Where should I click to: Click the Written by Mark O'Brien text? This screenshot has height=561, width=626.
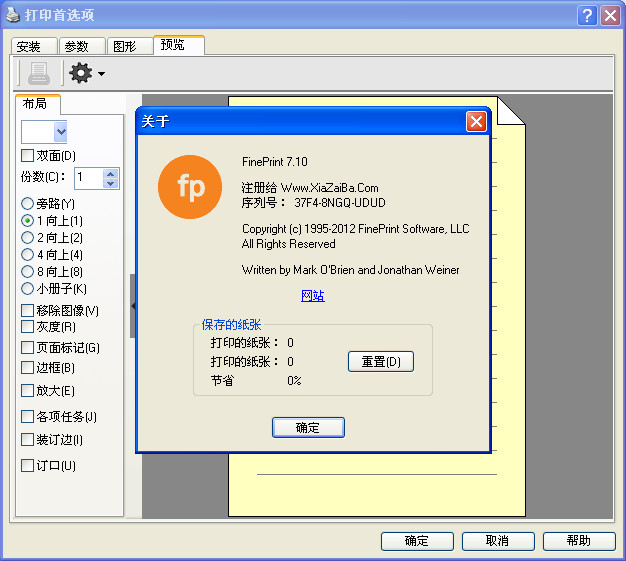(x=351, y=270)
